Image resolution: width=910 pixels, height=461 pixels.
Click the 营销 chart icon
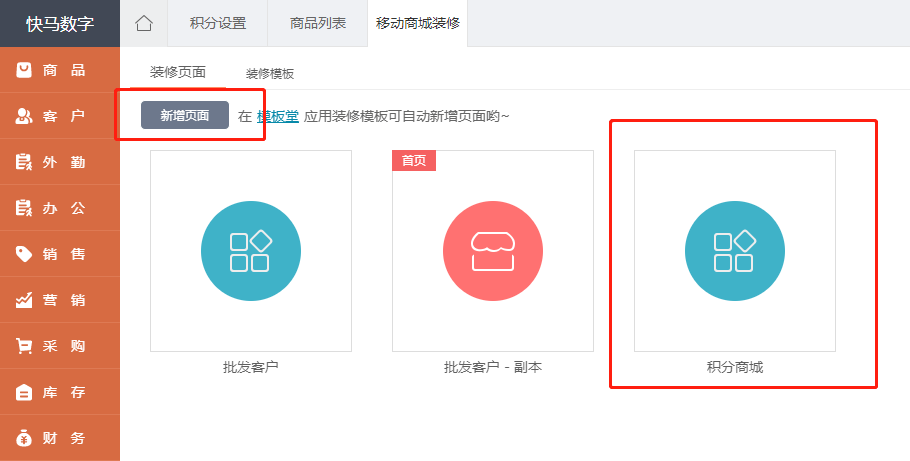pyautogui.click(x=24, y=300)
